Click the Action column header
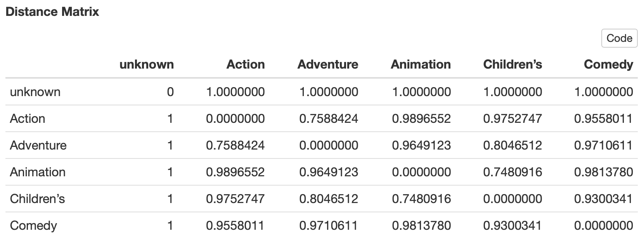Viewport: 644px width, 241px height. point(246,64)
